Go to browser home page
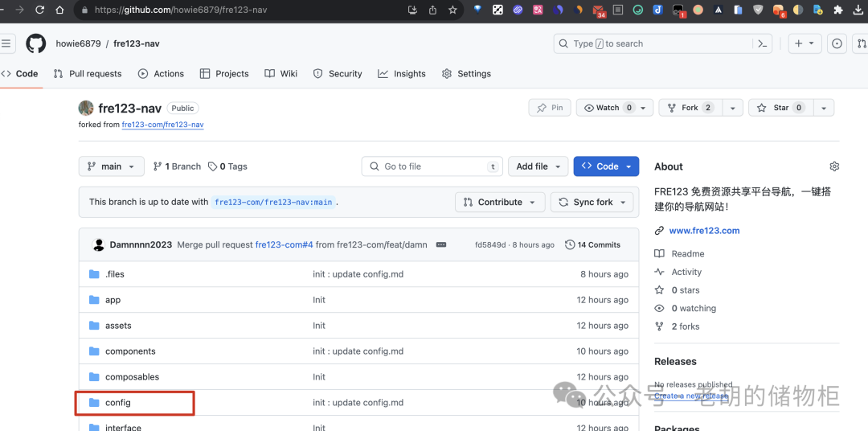 point(59,10)
